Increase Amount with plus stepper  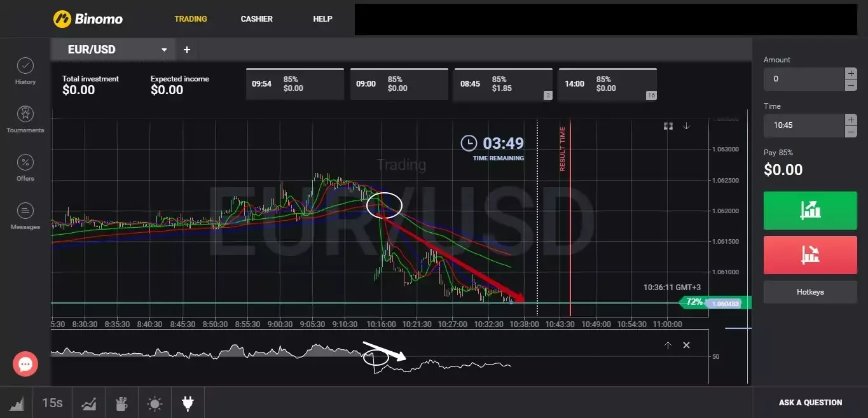click(851, 73)
